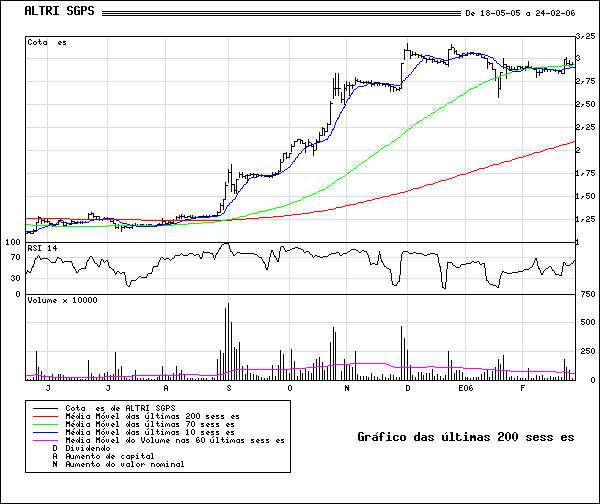Click legend text 'Média Móvel das últimas 10'
This screenshot has width=600, height=504.
(130, 432)
